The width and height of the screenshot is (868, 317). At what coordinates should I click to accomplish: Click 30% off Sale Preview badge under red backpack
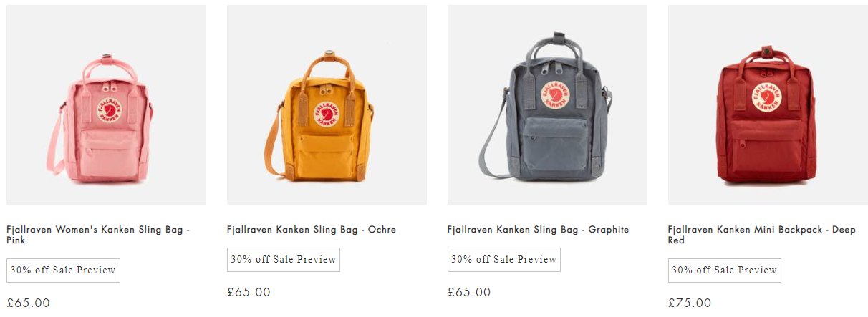[725, 270]
